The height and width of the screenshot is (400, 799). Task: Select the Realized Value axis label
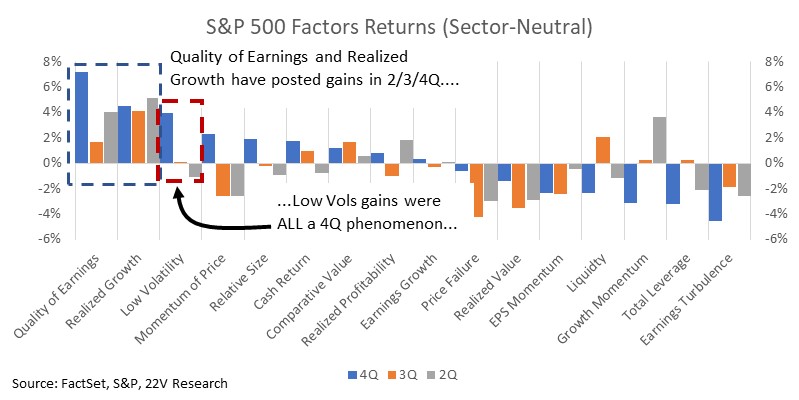tap(488, 287)
